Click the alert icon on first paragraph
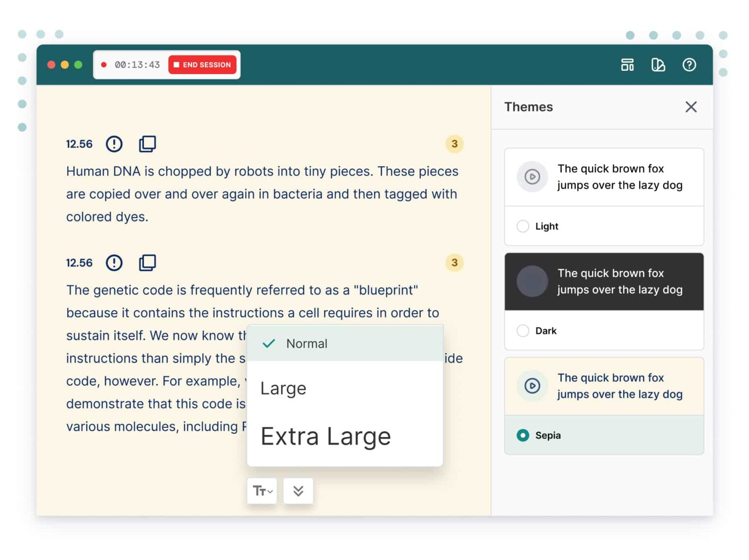The image size is (749, 560). click(x=114, y=144)
